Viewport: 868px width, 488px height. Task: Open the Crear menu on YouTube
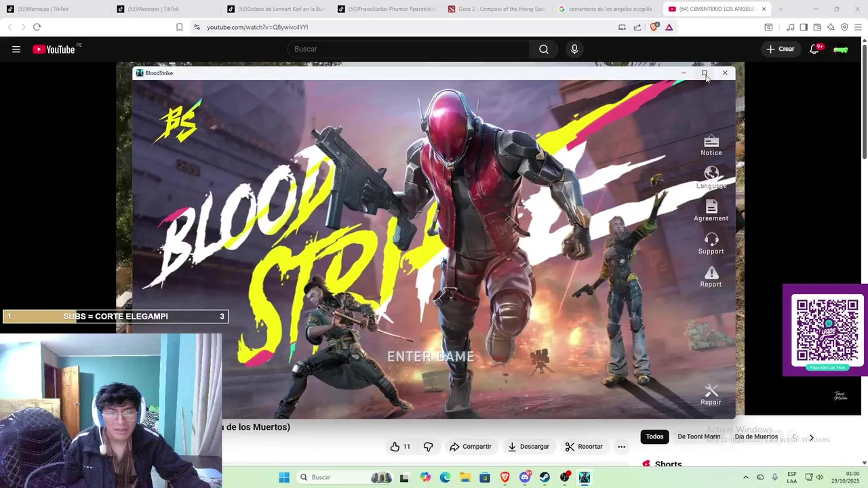point(781,49)
